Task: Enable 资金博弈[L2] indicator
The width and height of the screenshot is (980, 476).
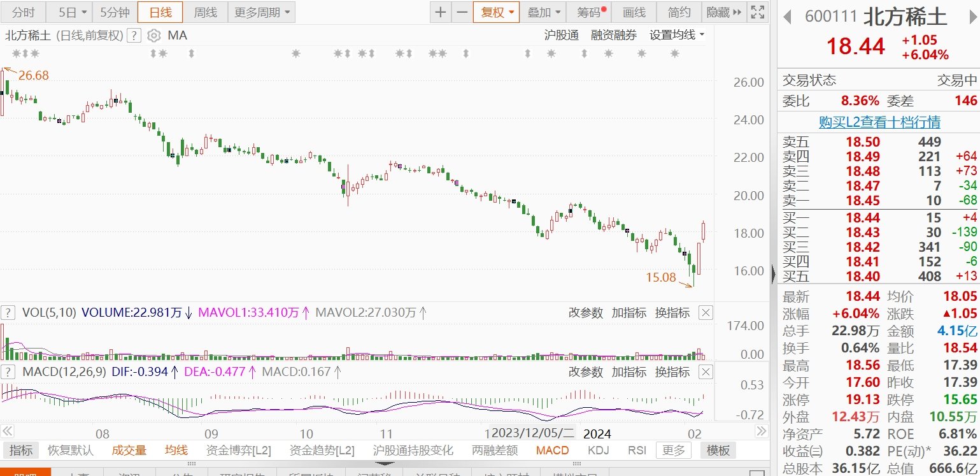Action: tap(239, 451)
